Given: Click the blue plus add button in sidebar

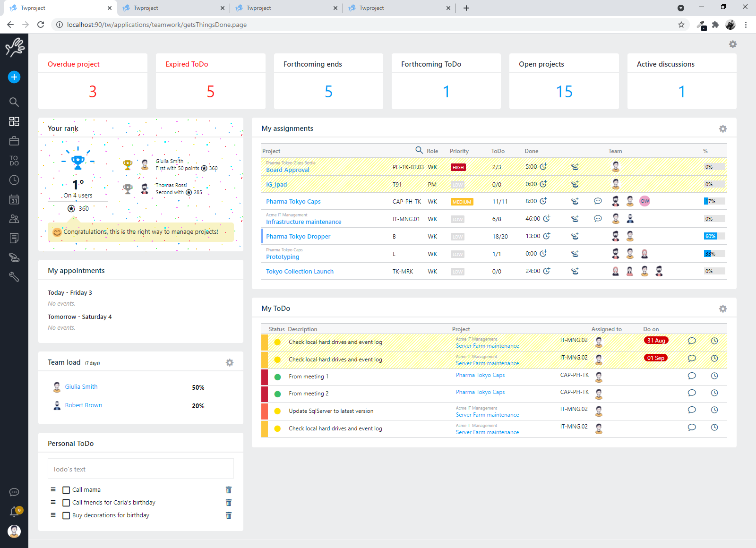Looking at the screenshot, I should 14,77.
